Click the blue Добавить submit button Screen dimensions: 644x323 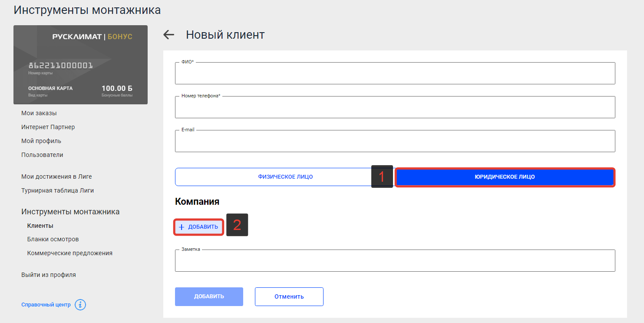click(x=209, y=296)
